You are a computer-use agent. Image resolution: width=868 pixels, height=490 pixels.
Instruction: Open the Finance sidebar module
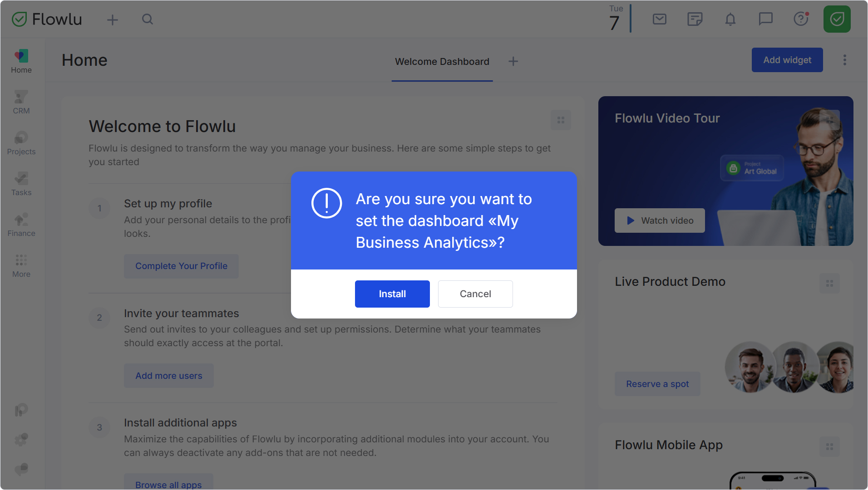coord(21,225)
